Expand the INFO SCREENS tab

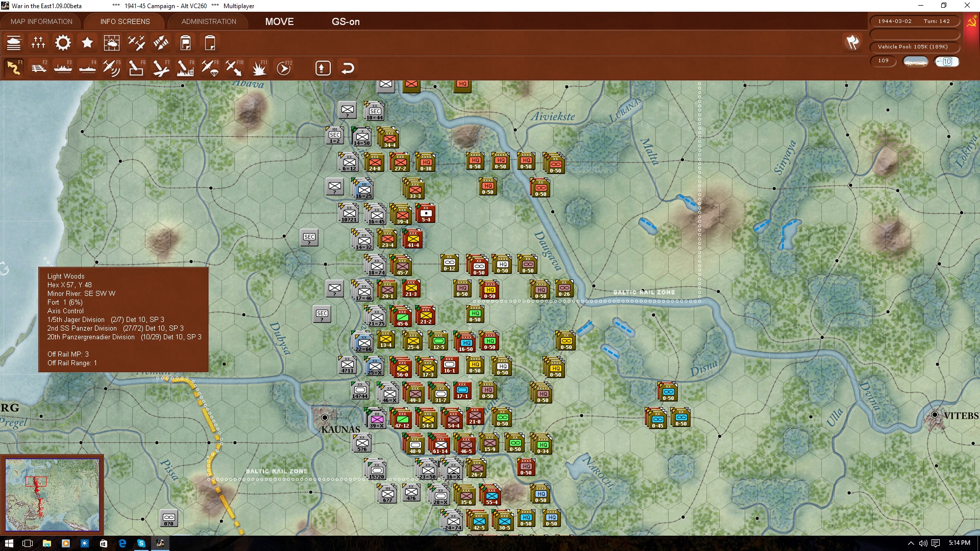click(124, 21)
